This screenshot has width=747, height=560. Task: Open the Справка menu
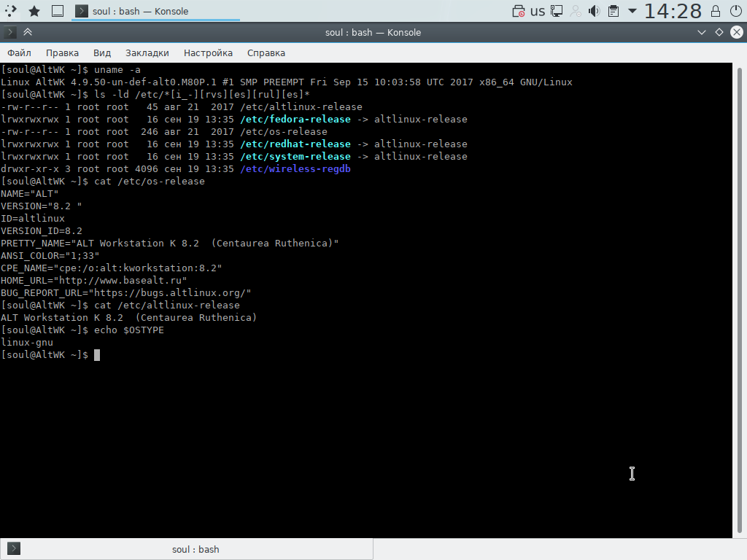(266, 52)
